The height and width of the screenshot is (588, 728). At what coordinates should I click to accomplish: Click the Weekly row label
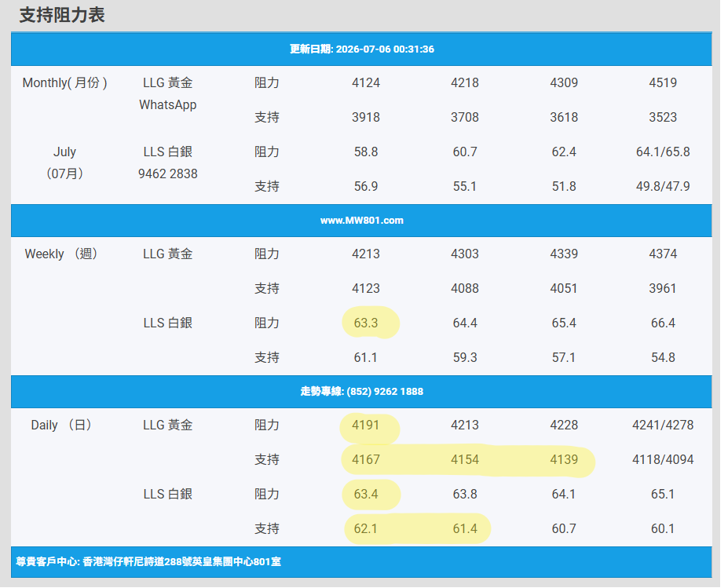click(x=60, y=254)
